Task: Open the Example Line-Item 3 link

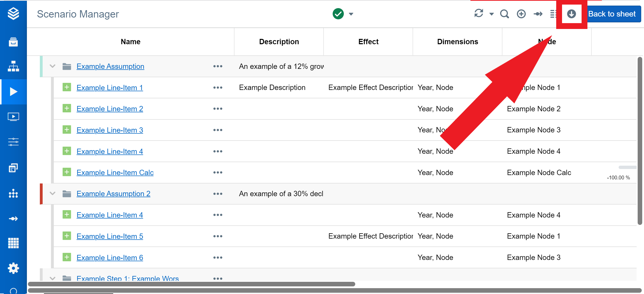Action: (x=110, y=130)
